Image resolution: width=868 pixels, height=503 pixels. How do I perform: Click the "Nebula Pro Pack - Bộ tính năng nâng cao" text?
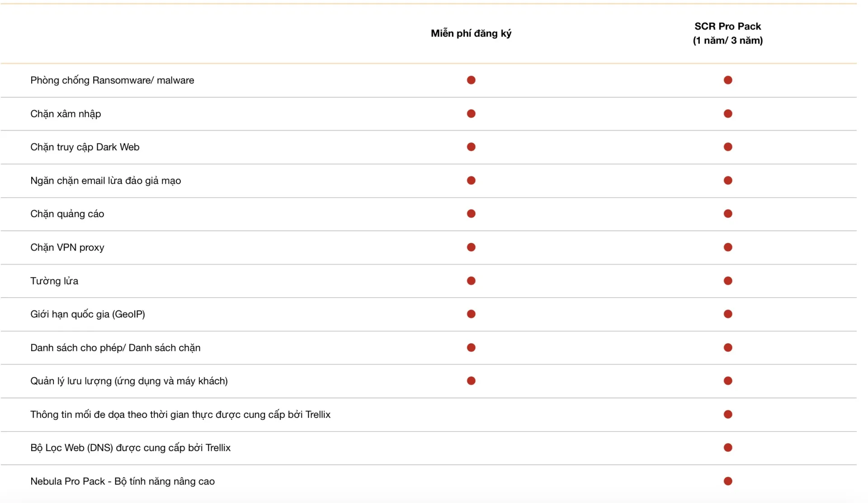123,481
